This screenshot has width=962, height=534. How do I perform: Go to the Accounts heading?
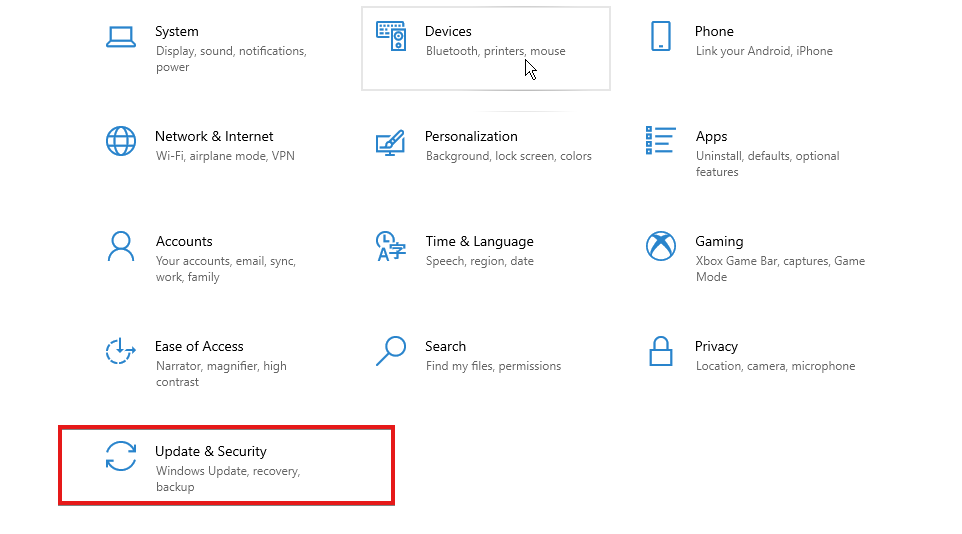pos(184,241)
